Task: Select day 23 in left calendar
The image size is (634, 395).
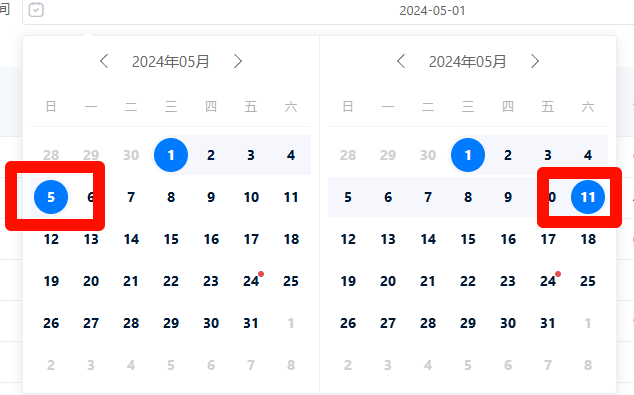Action: [x=211, y=281]
